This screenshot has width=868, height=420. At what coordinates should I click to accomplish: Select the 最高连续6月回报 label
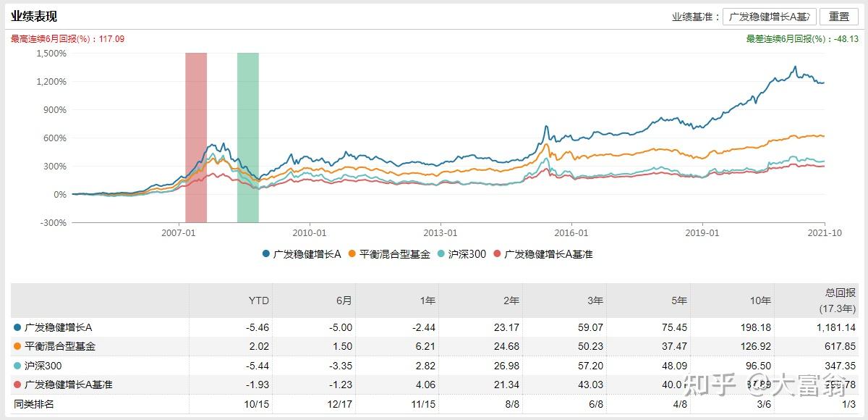coord(67,39)
